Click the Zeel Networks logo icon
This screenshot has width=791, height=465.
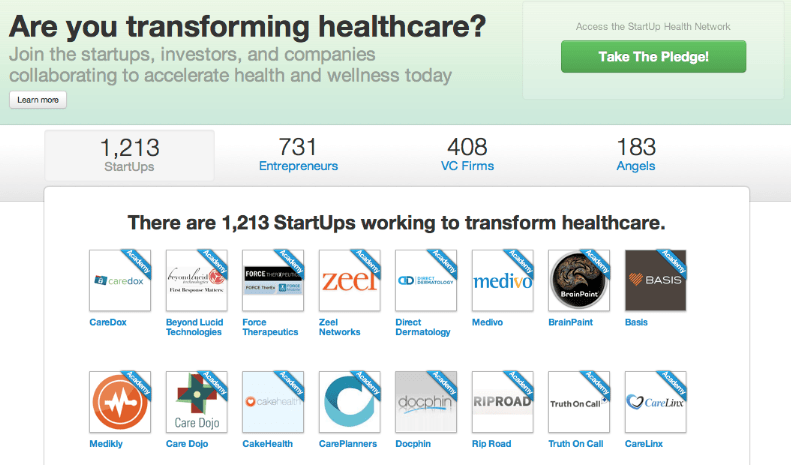[349, 281]
